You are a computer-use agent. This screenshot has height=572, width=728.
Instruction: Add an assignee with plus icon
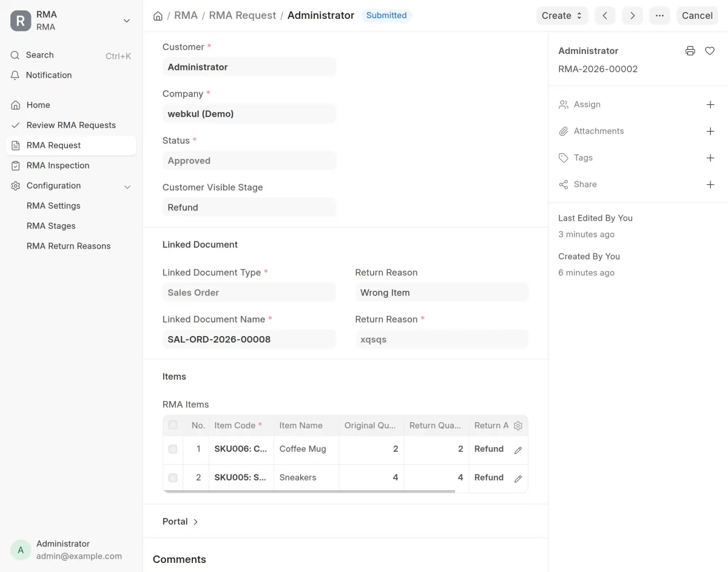[x=710, y=105]
